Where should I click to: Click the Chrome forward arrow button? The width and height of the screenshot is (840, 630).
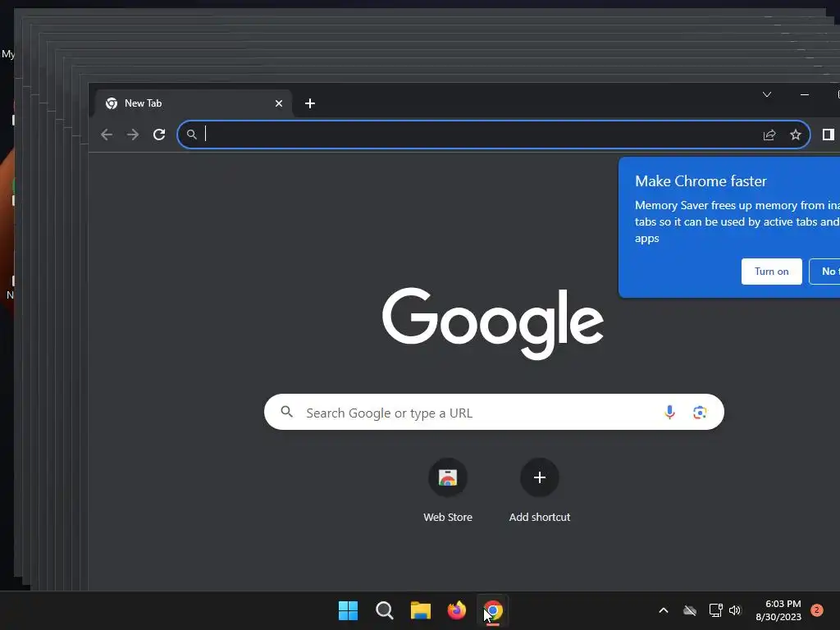(132, 135)
